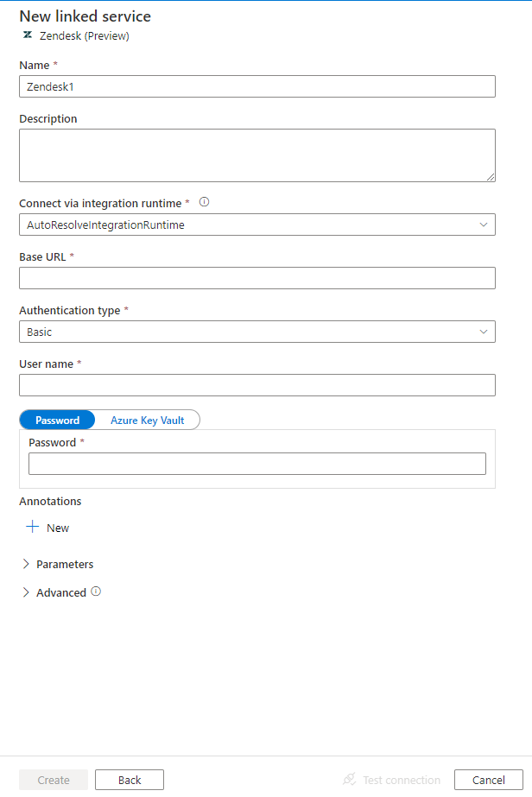This screenshot has width=532, height=797.
Task: Open the integration runtime dropdown chevron
Action: (x=484, y=224)
